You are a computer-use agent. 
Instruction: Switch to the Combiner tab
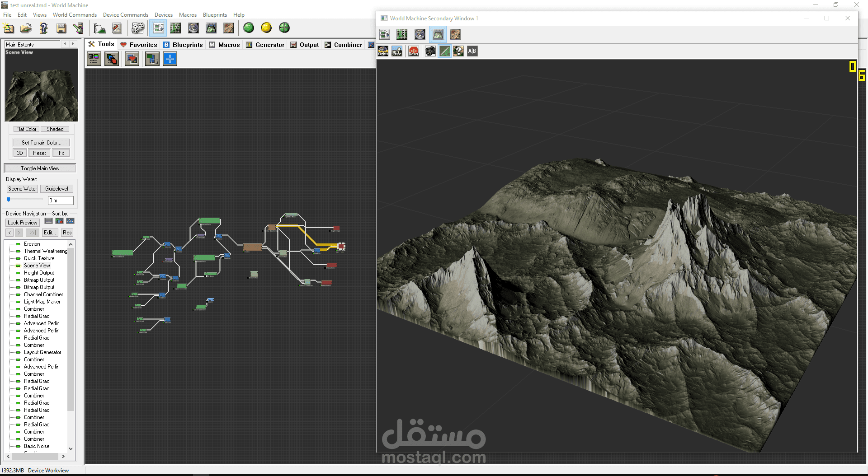[344, 45]
